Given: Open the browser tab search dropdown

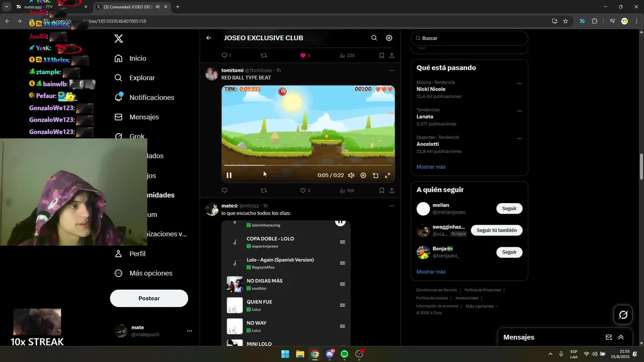Looking at the screenshot, I should 7,7.
